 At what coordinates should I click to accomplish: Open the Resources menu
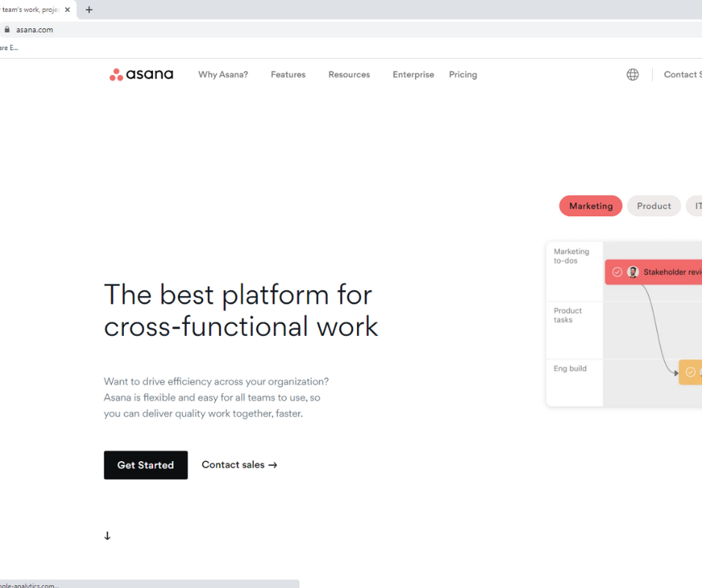(350, 75)
